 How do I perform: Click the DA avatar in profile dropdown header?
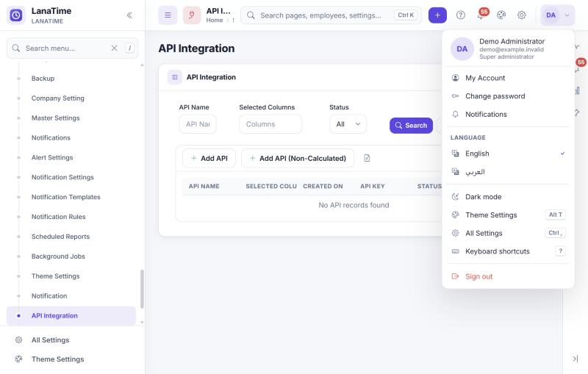tap(462, 49)
